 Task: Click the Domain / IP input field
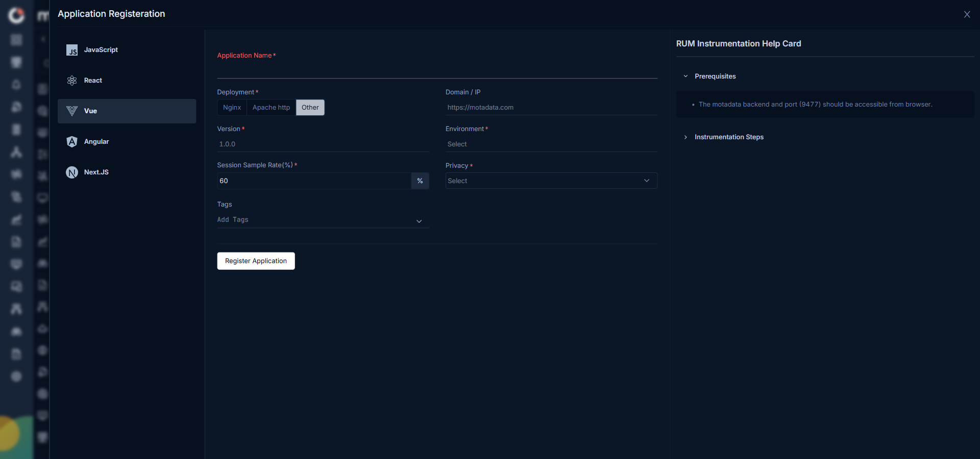pyautogui.click(x=551, y=108)
